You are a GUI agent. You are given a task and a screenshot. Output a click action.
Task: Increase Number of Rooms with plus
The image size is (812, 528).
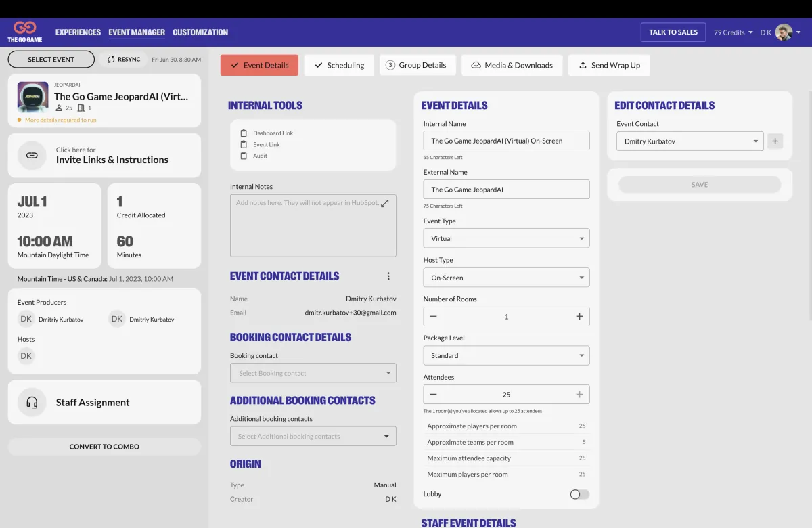[579, 316]
